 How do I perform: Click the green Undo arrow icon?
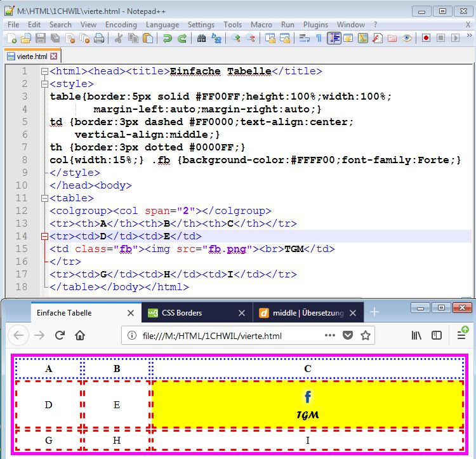pyautogui.click(x=168, y=38)
